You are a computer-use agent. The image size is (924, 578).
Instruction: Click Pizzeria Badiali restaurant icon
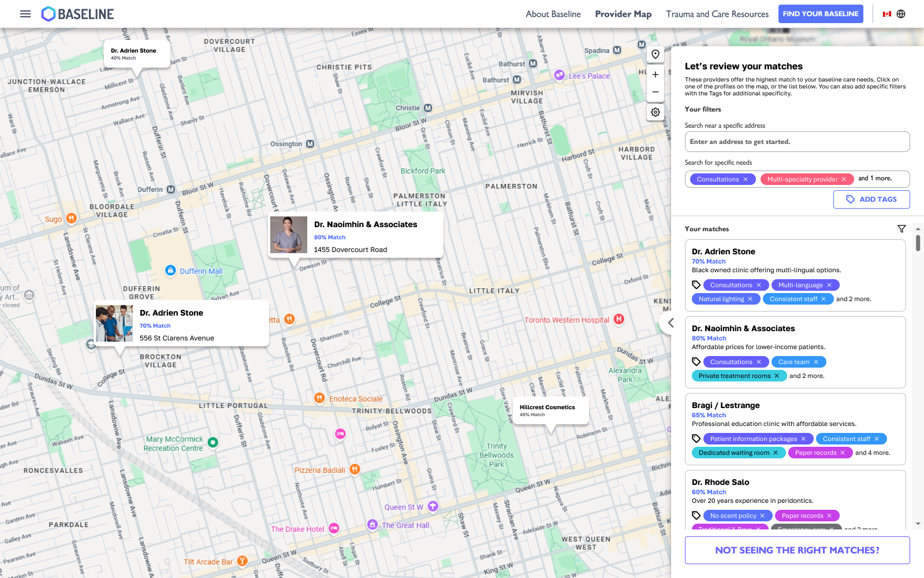(x=355, y=469)
